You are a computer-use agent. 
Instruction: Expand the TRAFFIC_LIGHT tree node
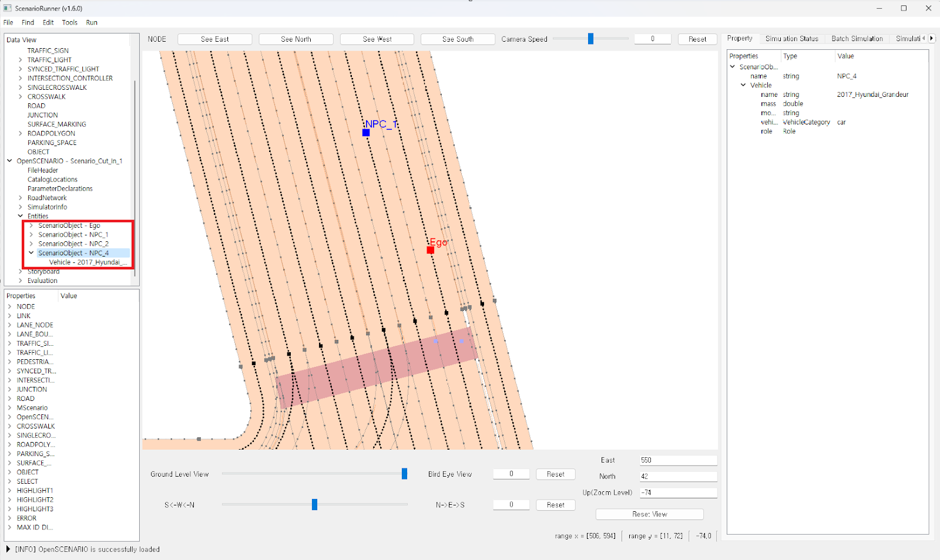coord(21,60)
